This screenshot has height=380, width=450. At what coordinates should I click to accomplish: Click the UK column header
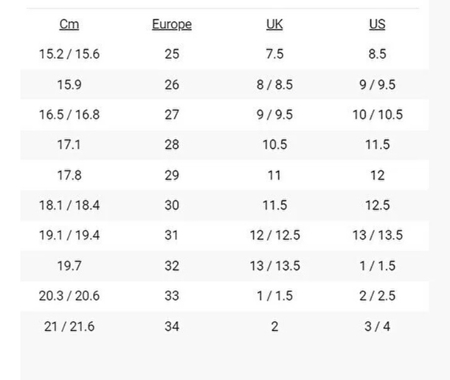coord(274,24)
